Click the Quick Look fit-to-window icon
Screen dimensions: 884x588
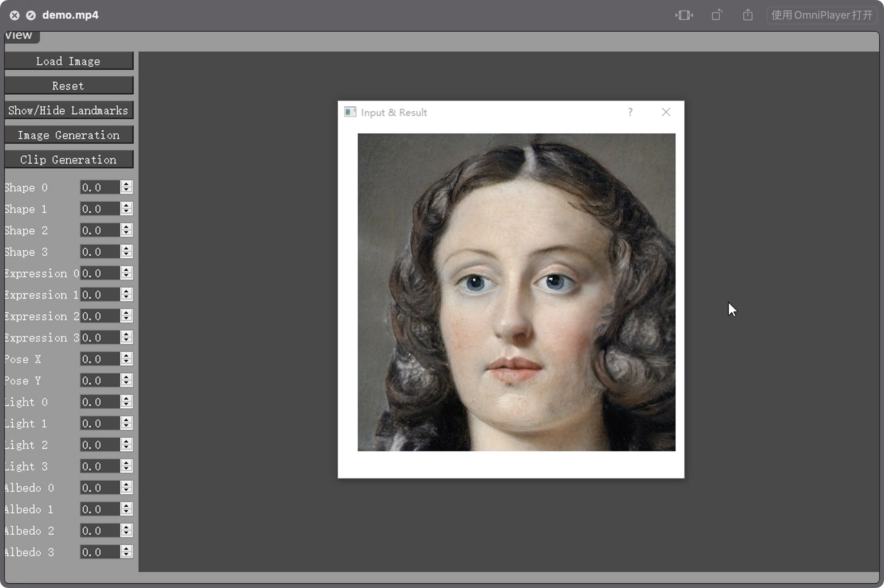pyautogui.click(x=684, y=15)
